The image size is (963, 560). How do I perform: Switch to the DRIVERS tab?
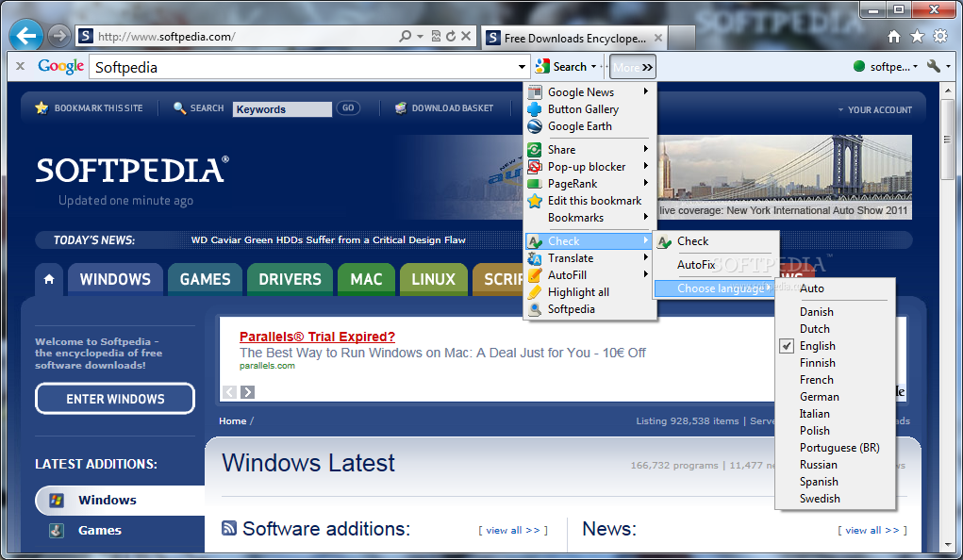[x=290, y=279]
